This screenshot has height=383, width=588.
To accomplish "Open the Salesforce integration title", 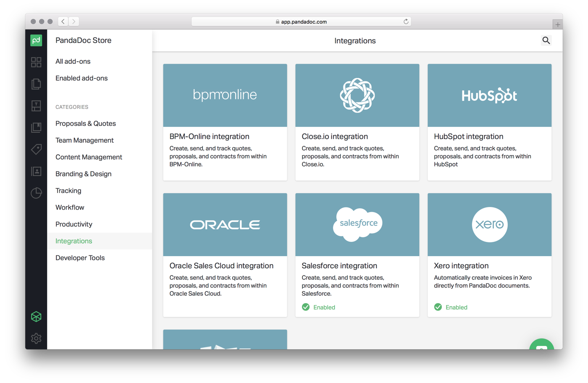I will tap(339, 266).
